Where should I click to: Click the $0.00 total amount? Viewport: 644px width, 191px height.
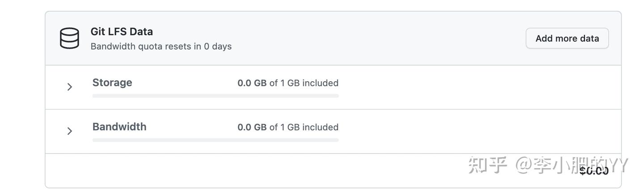(594, 170)
